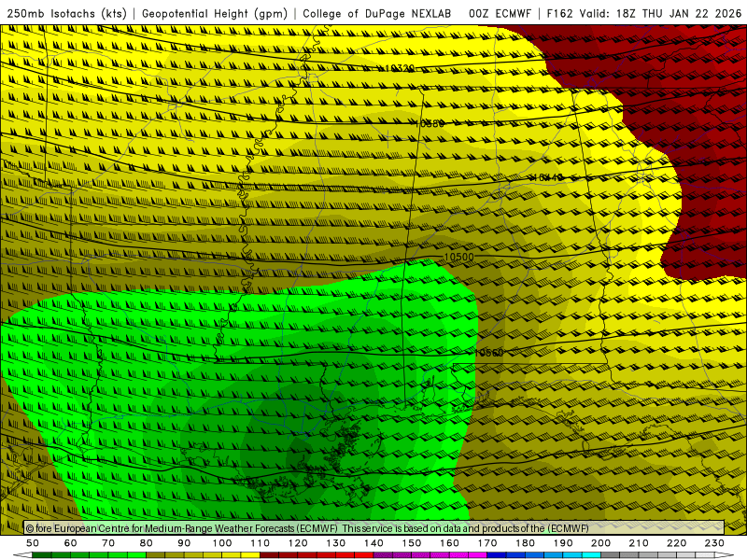
Task: Select the dark blue swatch just right of 170
Action: pos(497,555)
